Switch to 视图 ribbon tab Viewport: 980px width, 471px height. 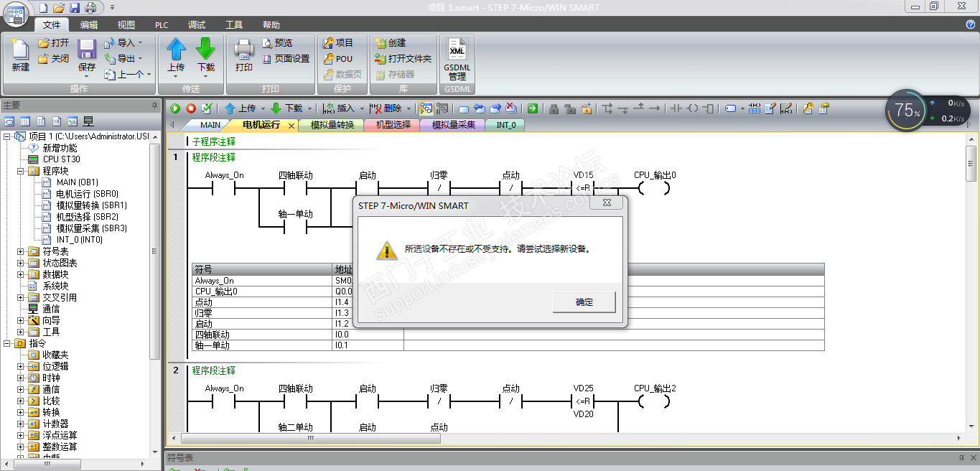tap(126, 24)
